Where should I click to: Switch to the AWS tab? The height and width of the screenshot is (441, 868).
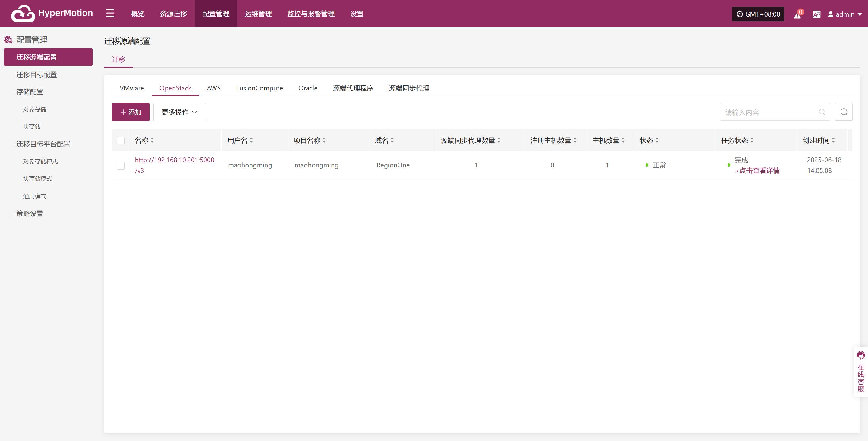214,88
